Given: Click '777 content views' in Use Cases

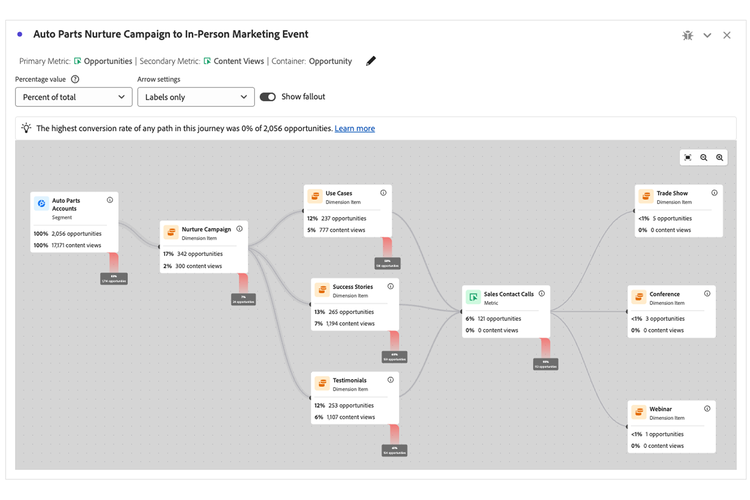Looking at the screenshot, I should [342, 230].
